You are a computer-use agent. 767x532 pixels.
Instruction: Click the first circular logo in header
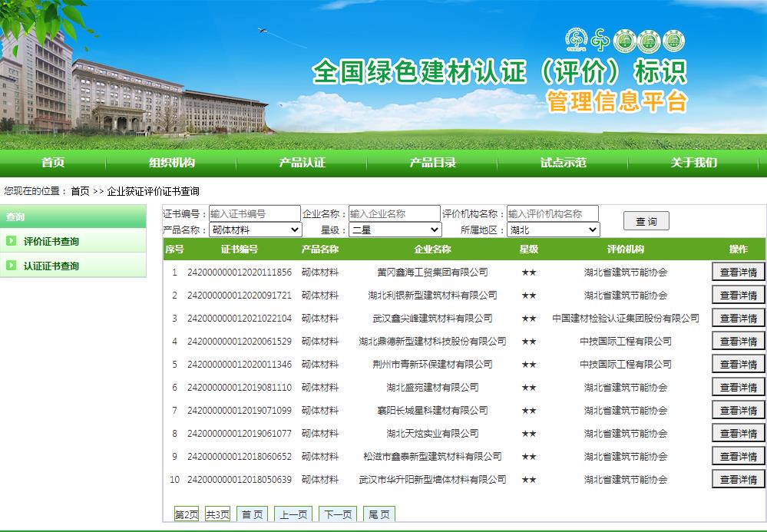576,40
